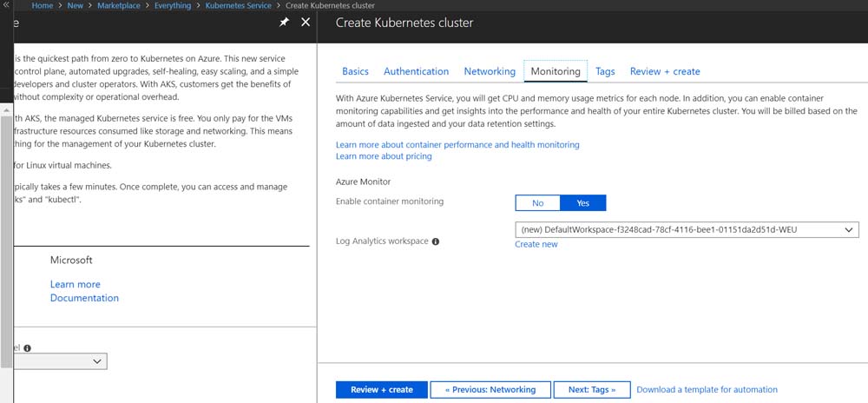
Task: Click Create new workspace link
Action: click(x=536, y=244)
